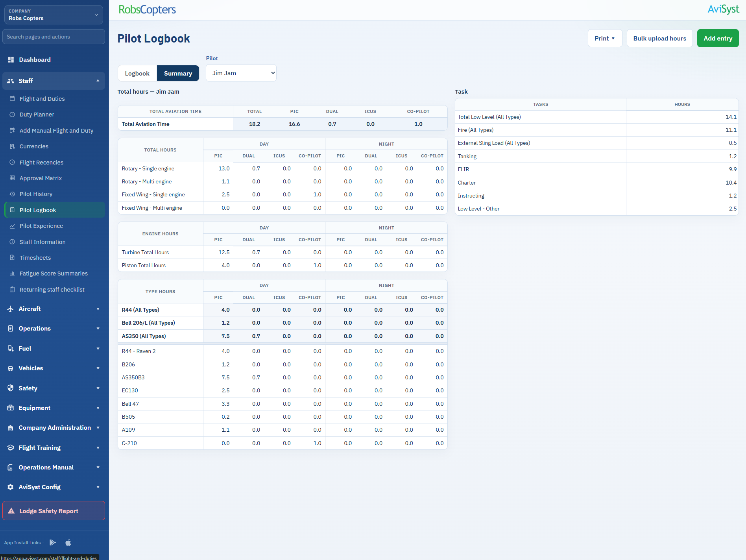This screenshot has width=746, height=560.
Task: Click the Search pages and actions field
Action: 54,37
